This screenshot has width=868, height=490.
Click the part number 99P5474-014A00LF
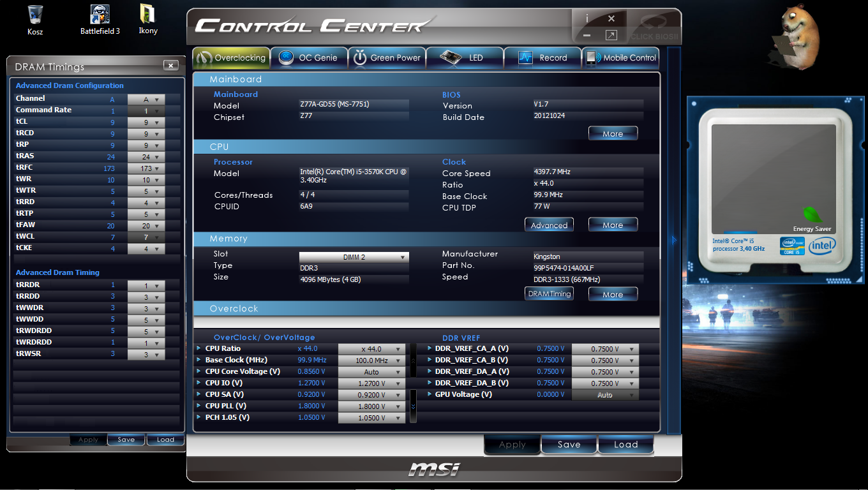(564, 268)
